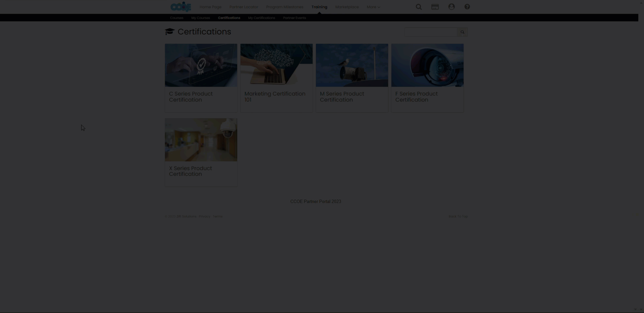Navigate to Program Milestones
Screen dimensions: 644x313
coord(285,7)
